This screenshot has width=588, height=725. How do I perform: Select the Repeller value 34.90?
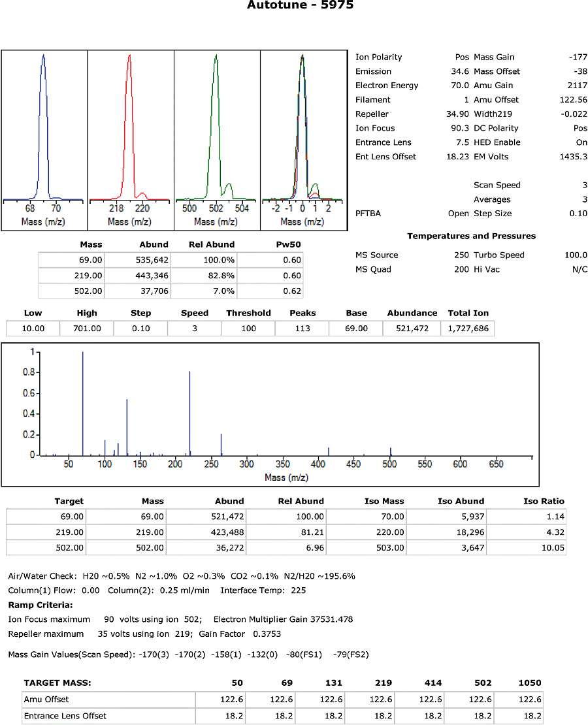(x=457, y=114)
